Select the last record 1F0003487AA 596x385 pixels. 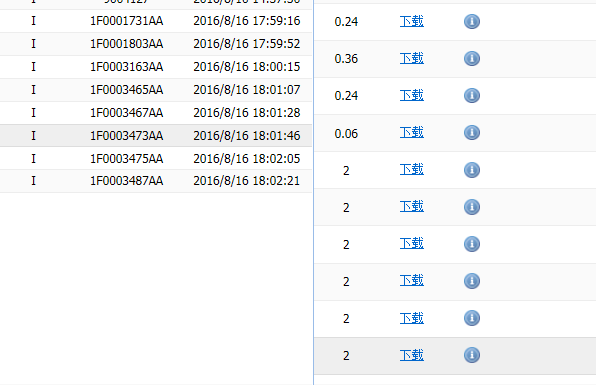156,181
